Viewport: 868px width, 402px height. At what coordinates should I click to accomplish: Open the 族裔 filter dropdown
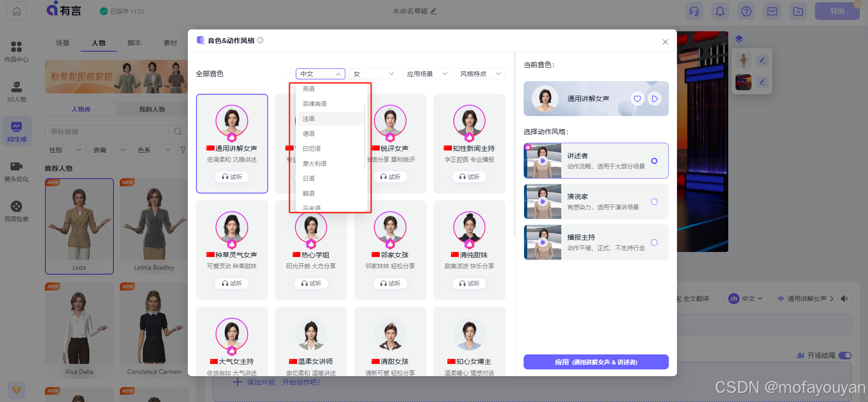point(110,150)
